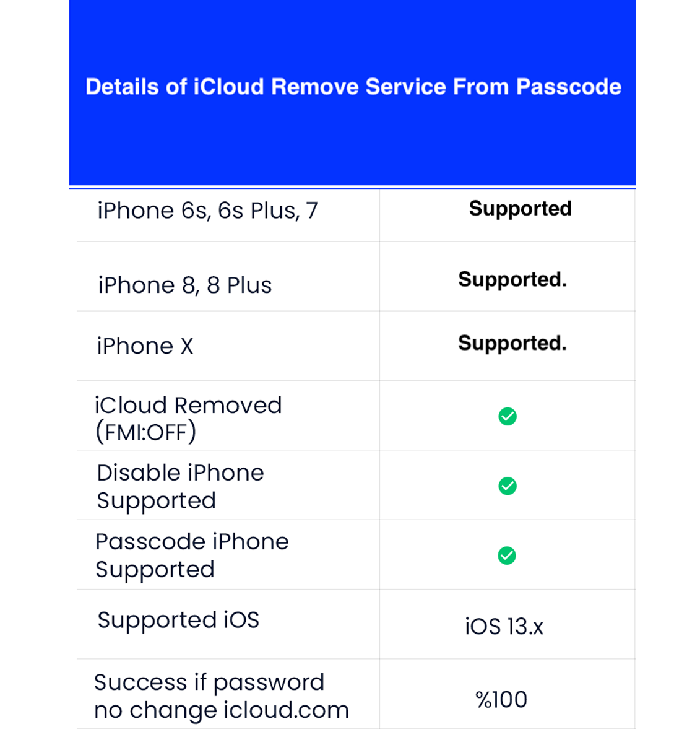Click empty blue area of header banner
Image resolution: width=700 pixels, height=732 pixels.
coord(353,149)
